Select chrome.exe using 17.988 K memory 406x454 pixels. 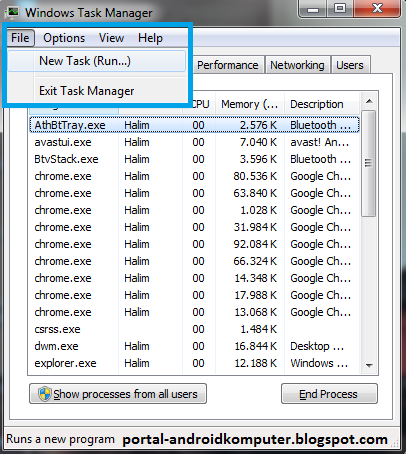tap(194, 295)
